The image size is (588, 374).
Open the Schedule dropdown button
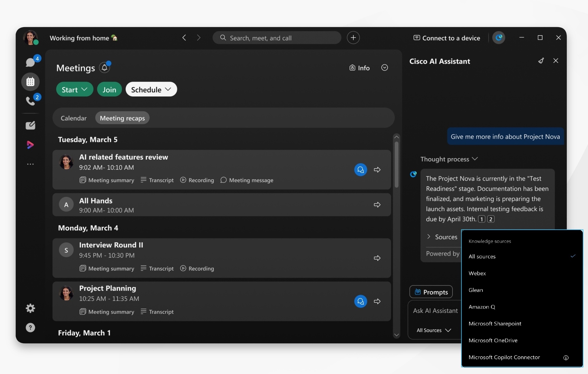(x=151, y=89)
